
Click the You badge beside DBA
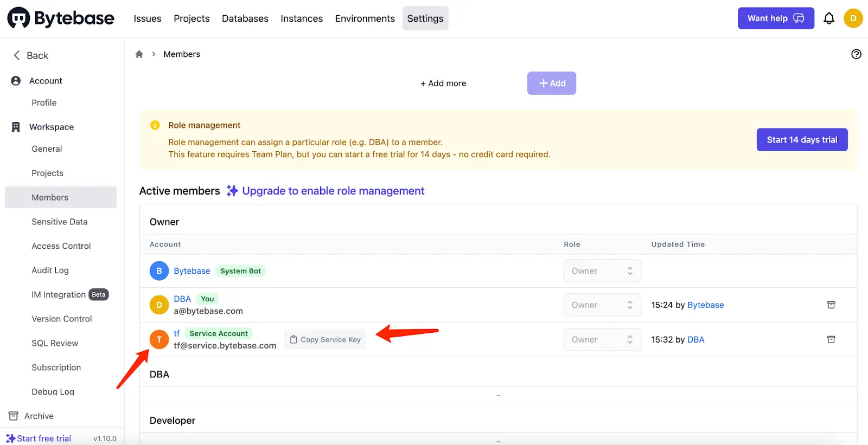[x=207, y=299]
